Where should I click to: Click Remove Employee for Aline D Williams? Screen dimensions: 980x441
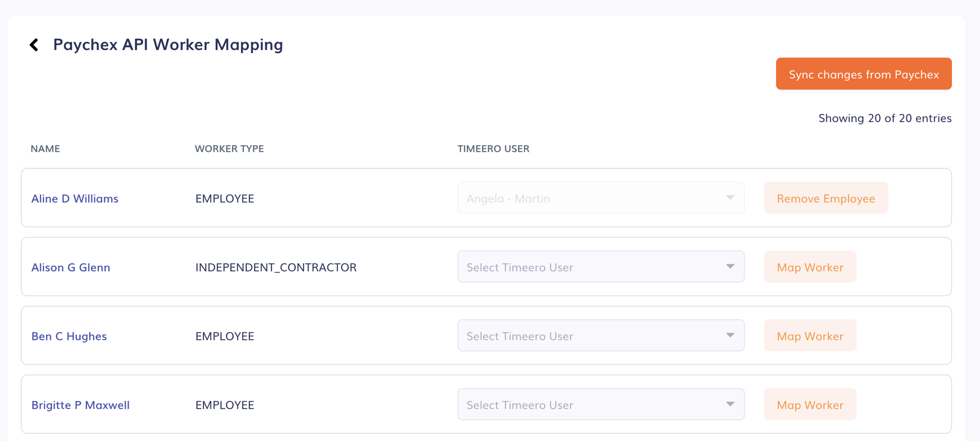[x=826, y=198]
